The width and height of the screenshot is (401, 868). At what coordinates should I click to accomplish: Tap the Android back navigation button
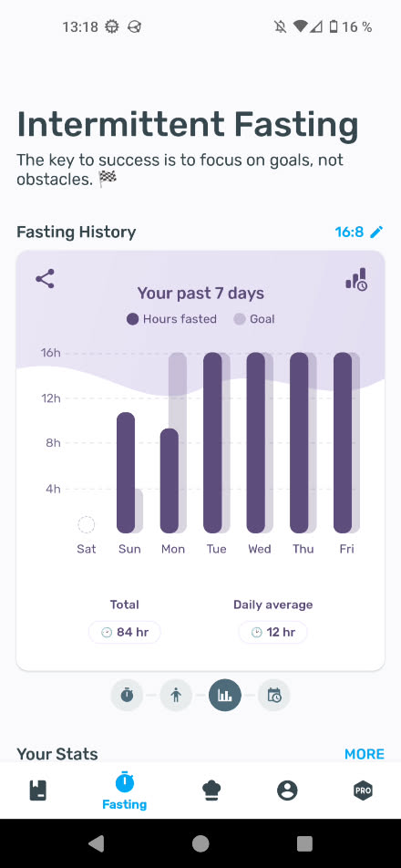[97, 843]
